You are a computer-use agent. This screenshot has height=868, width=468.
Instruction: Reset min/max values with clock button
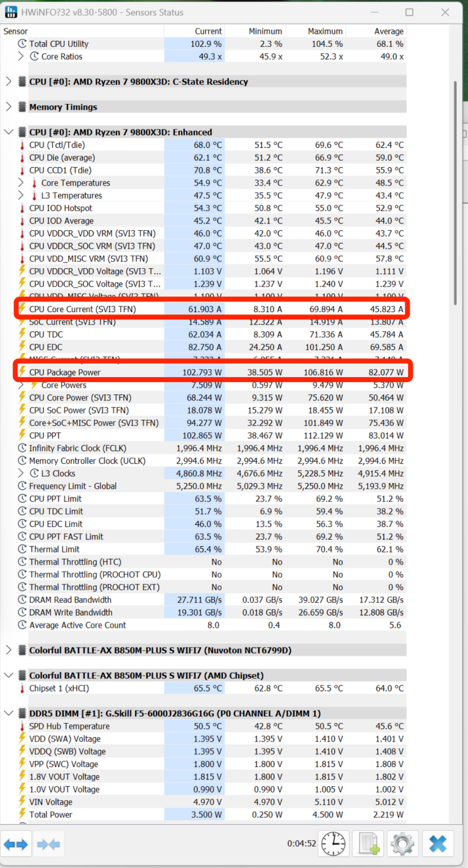click(334, 844)
